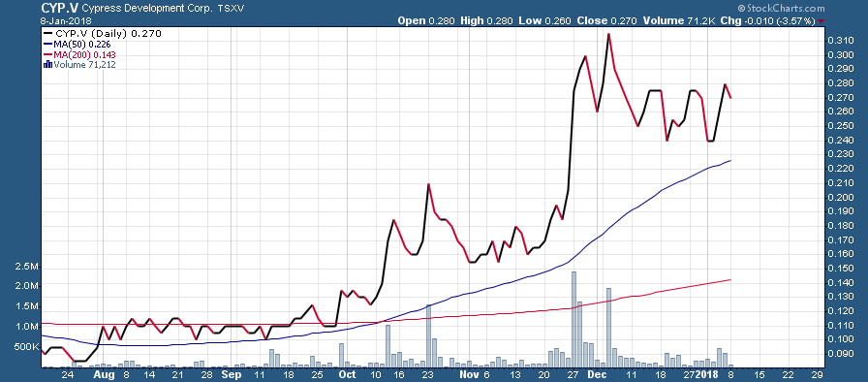Click the Oct date axis label

(x=348, y=374)
